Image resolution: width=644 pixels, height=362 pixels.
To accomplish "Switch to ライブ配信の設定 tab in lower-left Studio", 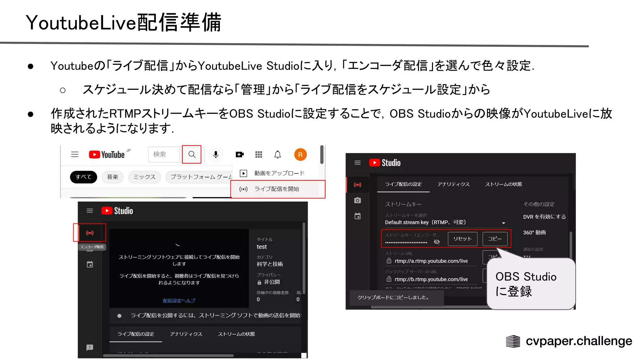I will click(x=136, y=334).
